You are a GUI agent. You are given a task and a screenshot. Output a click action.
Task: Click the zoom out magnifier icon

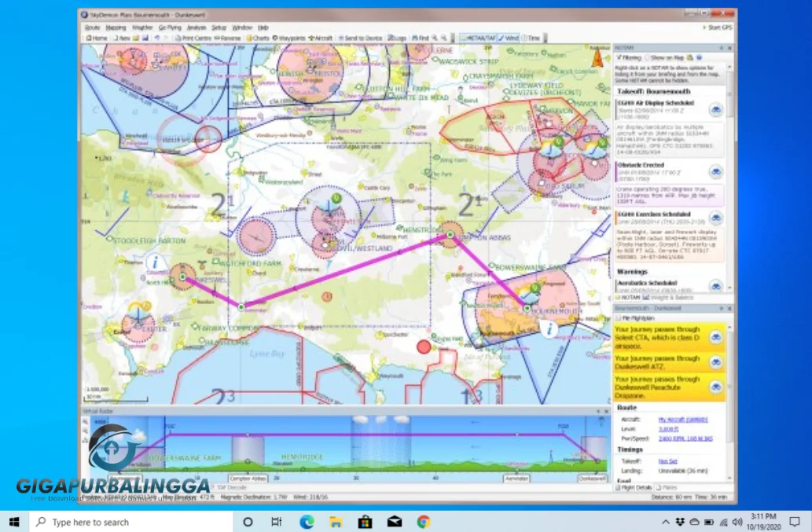[x=444, y=38]
